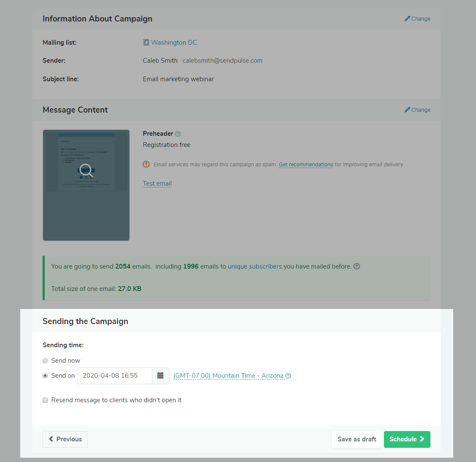476x462 pixels.
Task: Click the green Schedule button
Action: coord(407,439)
